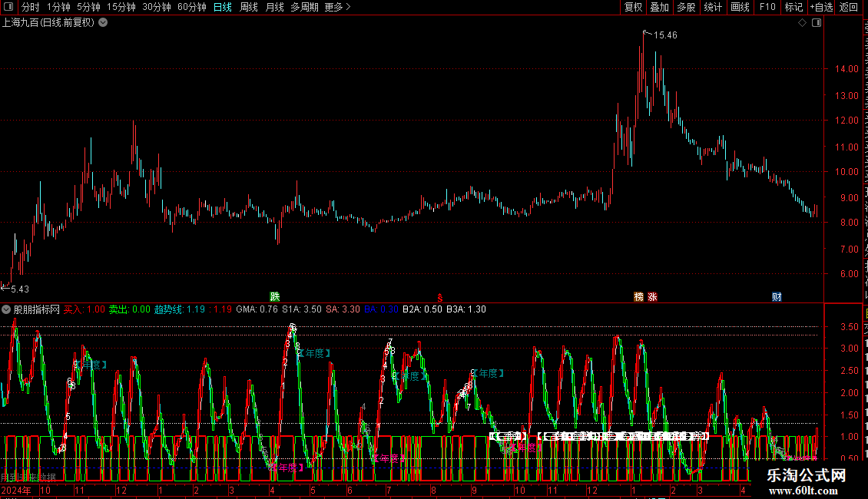Open the 多周期 multi-period view
The width and height of the screenshot is (868, 499).
pyautogui.click(x=304, y=7)
